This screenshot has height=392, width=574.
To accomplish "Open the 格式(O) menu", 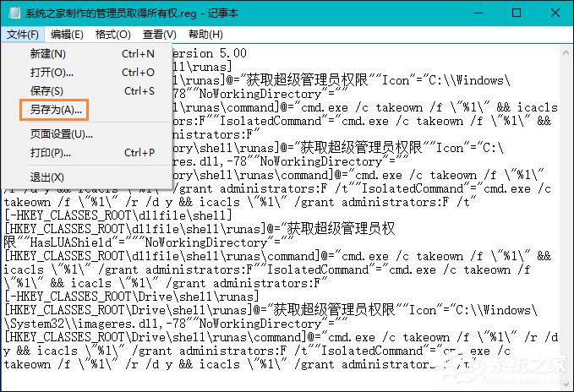I will (112, 35).
